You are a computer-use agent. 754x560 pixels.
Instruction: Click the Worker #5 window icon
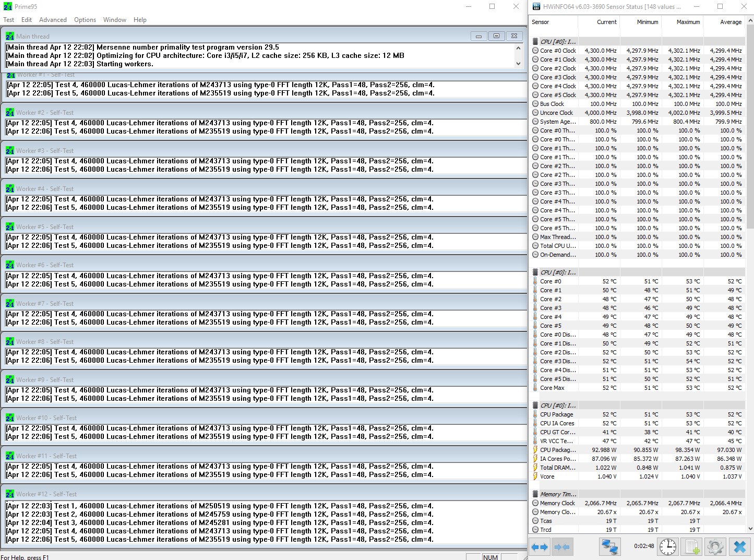(10, 227)
